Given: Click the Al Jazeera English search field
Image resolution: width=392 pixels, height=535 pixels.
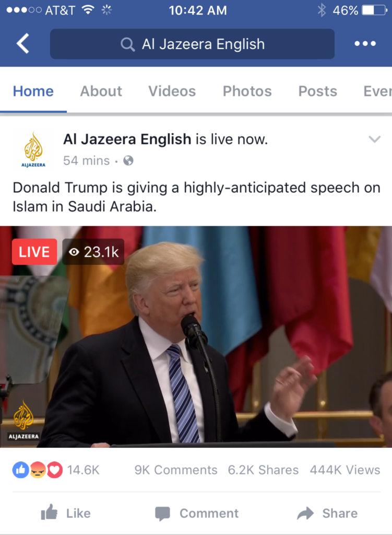Looking at the screenshot, I should pyautogui.click(x=192, y=44).
